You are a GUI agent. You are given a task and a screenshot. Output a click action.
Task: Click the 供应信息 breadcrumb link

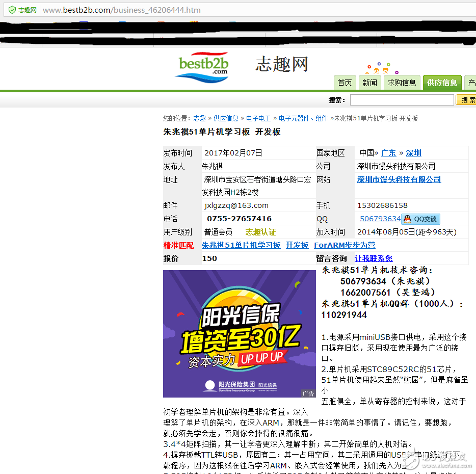tap(226, 118)
